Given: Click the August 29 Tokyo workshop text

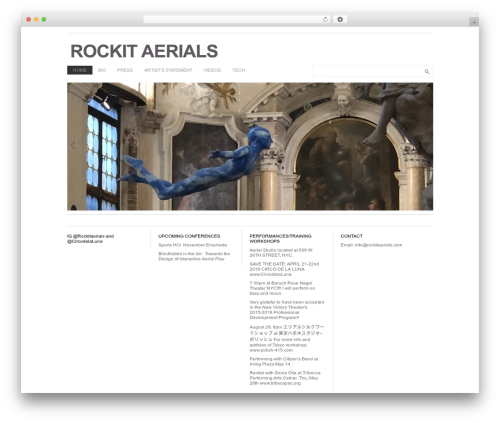Looking at the screenshot, I should pyautogui.click(x=287, y=338).
